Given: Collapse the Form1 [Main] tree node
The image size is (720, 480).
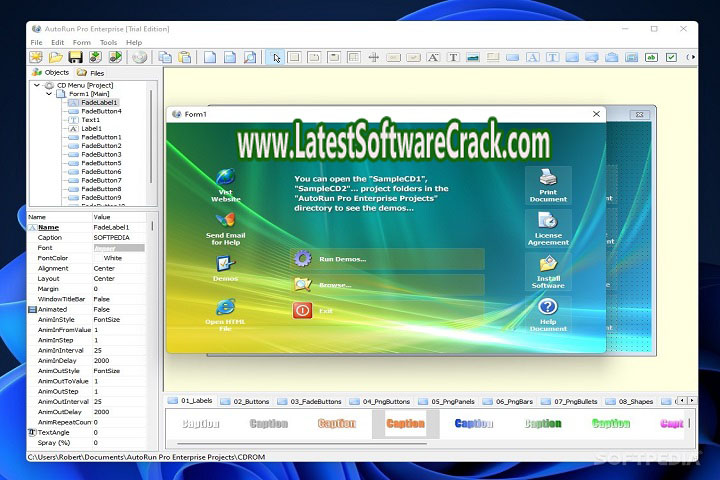Looking at the screenshot, I should point(49,94).
